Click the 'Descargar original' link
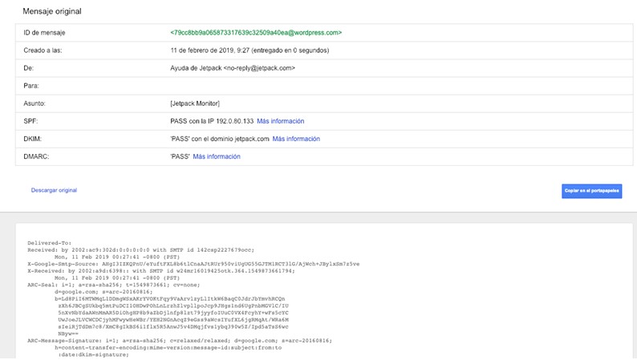This screenshot has width=637, height=364. pyautogui.click(x=54, y=190)
